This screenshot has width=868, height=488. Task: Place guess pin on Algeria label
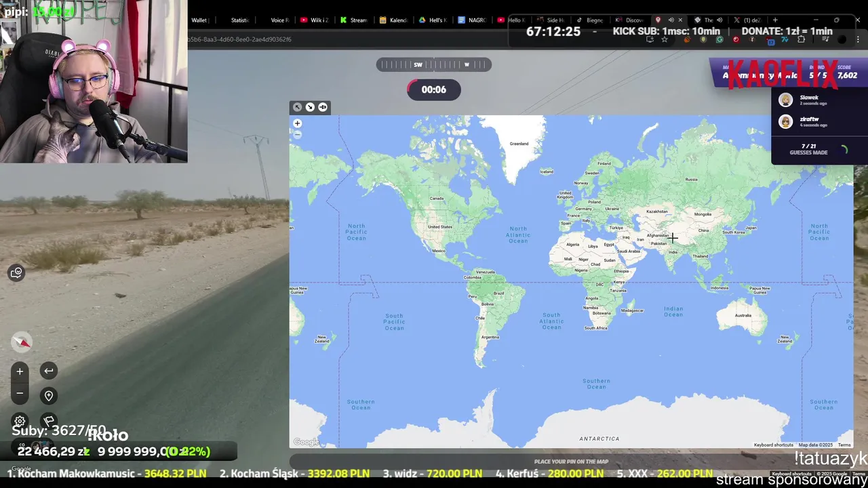tap(573, 245)
